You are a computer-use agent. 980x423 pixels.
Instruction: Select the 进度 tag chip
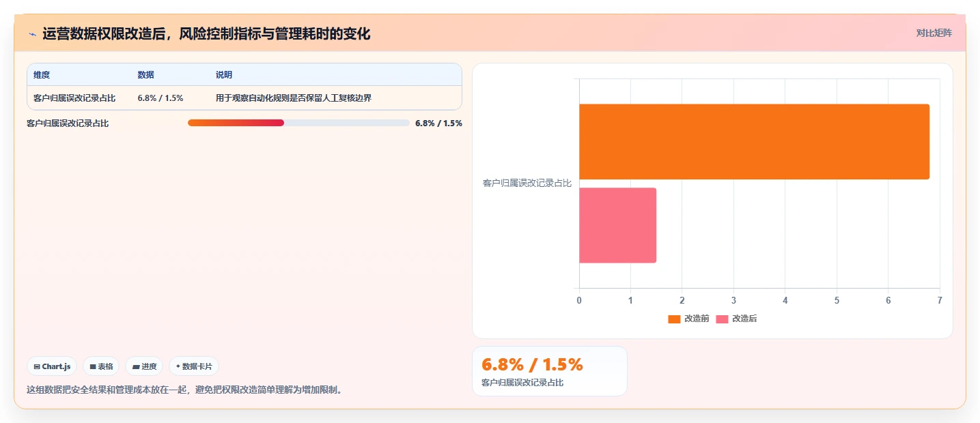[144, 366]
